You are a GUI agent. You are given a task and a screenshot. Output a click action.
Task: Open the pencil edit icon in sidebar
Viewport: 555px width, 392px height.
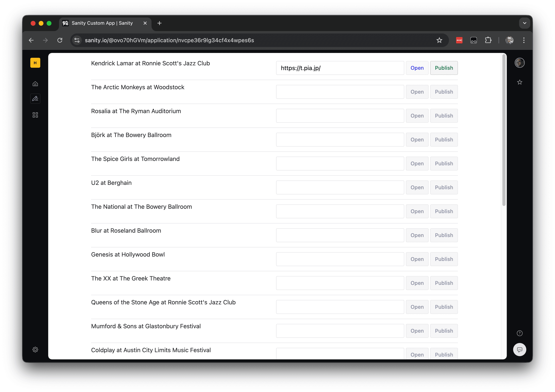pyautogui.click(x=35, y=99)
